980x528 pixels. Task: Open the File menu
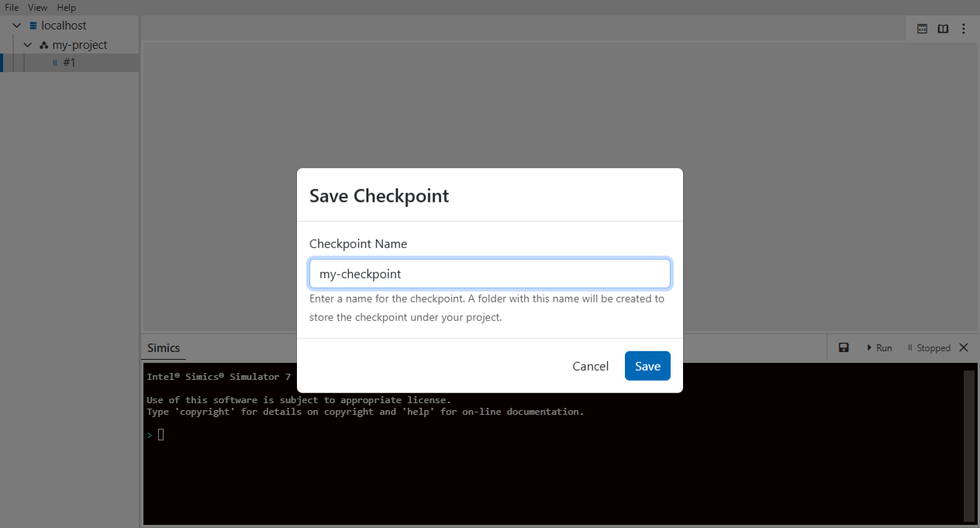(12, 8)
